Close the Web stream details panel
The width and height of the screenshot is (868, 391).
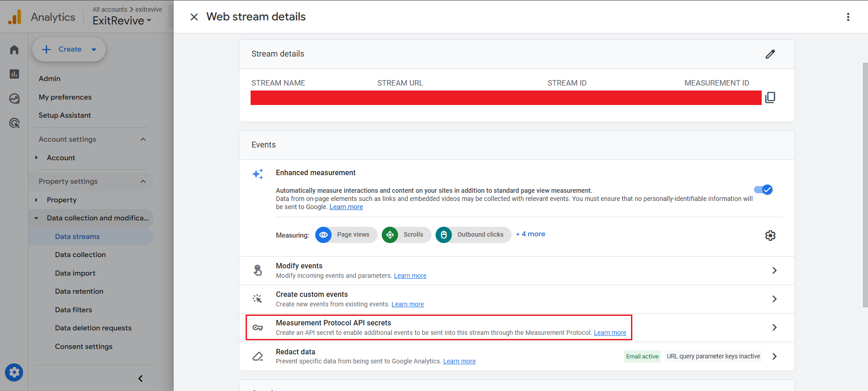194,17
